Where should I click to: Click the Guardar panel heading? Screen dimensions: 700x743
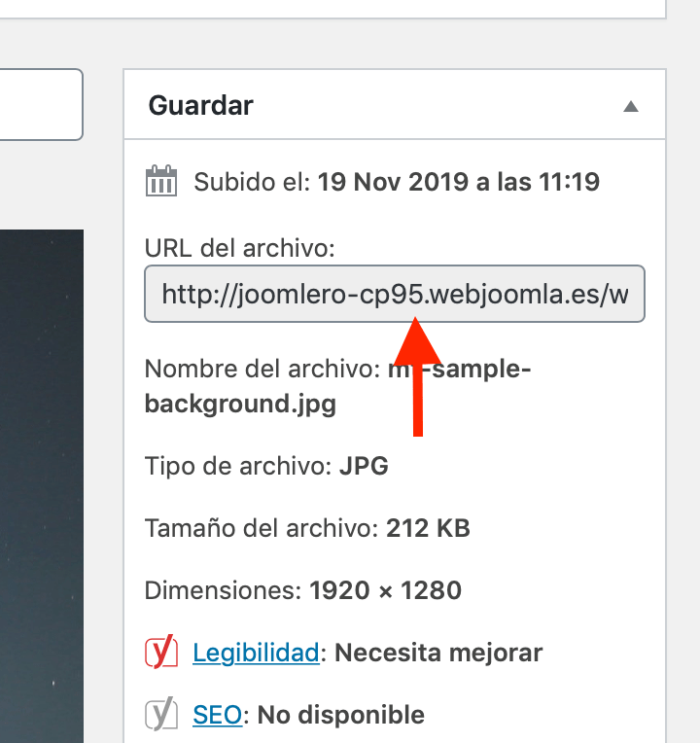(x=201, y=105)
